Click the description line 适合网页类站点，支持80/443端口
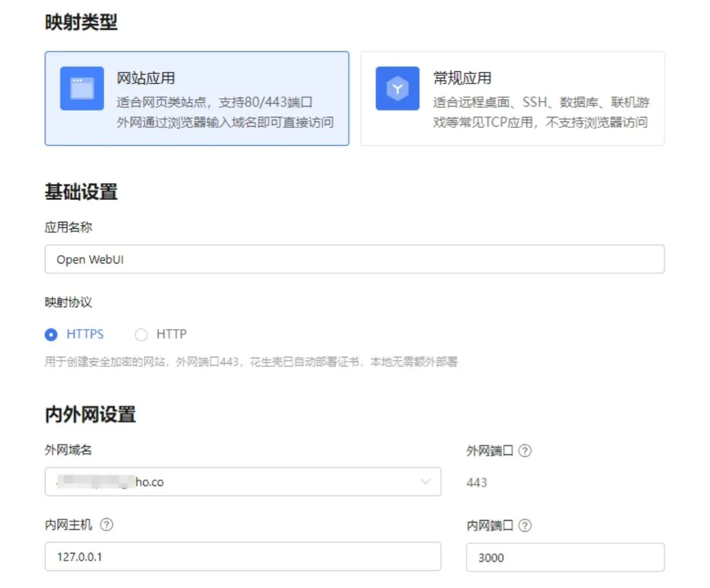 (x=215, y=102)
